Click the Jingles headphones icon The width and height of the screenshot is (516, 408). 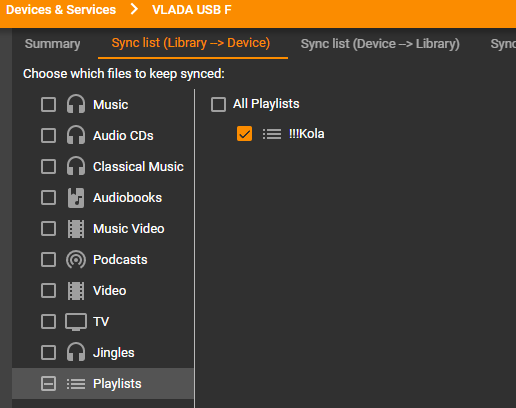76,352
